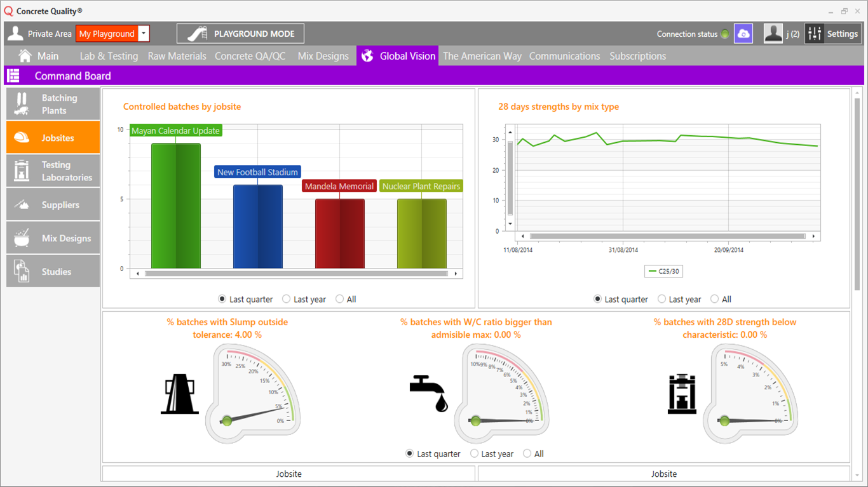Click the C25/30 legend label
Viewport: 868px width, 487px height.
(665, 270)
